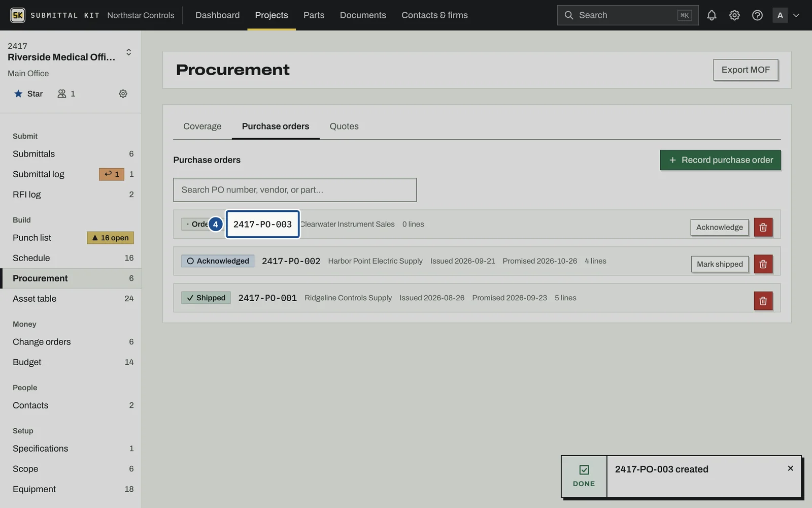812x508 pixels.
Task: Open PO number 2417-PO-002
Action: [x=291, y=261]
